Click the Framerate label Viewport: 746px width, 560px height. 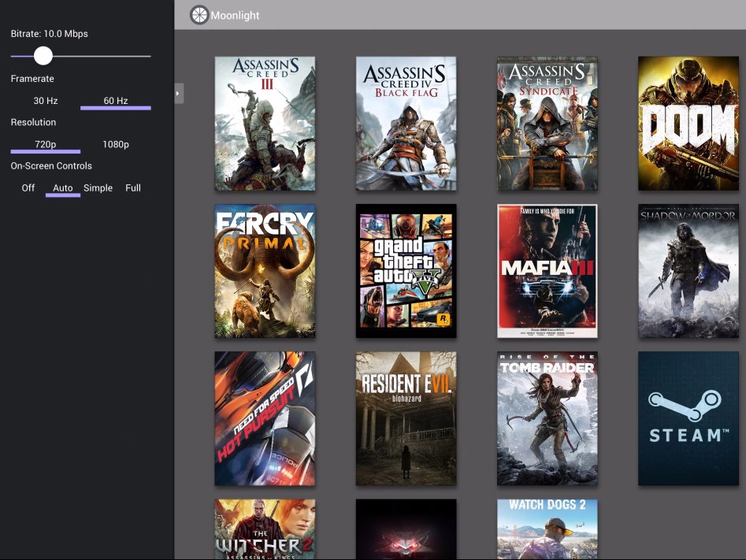[32, 79]
